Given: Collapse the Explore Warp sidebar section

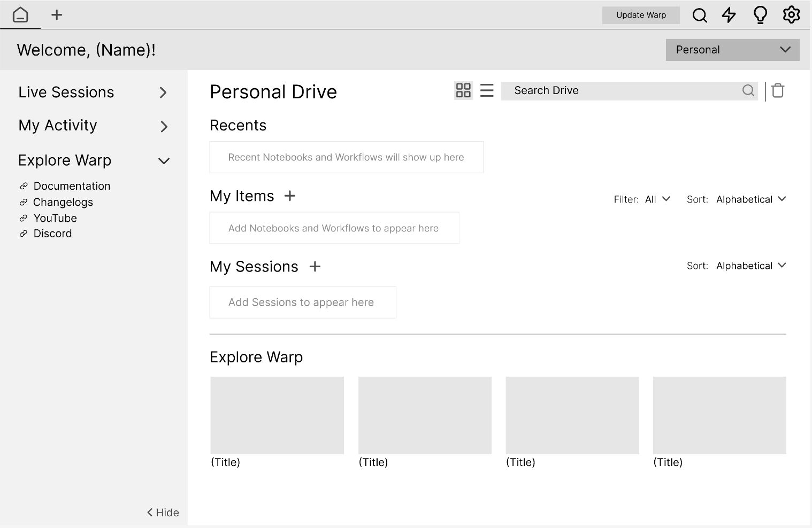Looking at the screenshot, I should (164, 161).
